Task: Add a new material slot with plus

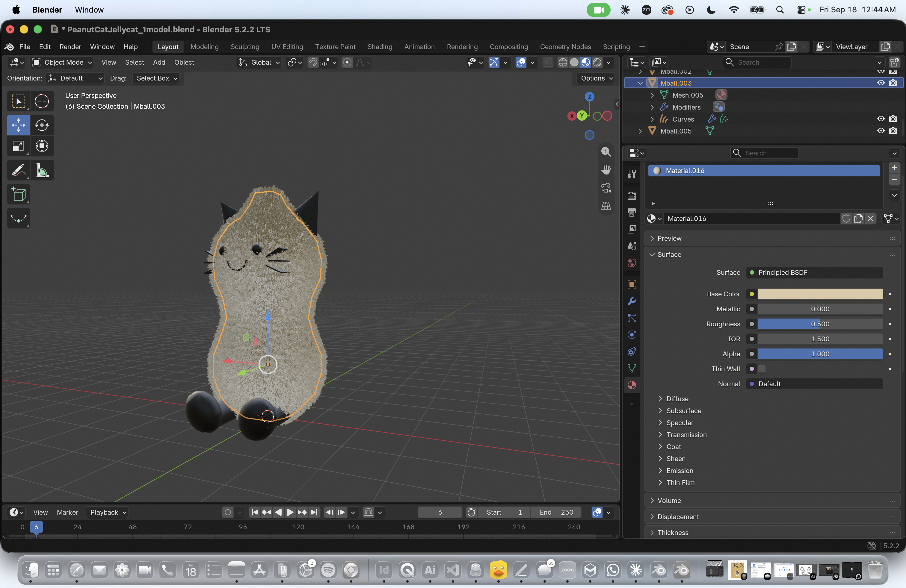Action: (x=894, y=168)
